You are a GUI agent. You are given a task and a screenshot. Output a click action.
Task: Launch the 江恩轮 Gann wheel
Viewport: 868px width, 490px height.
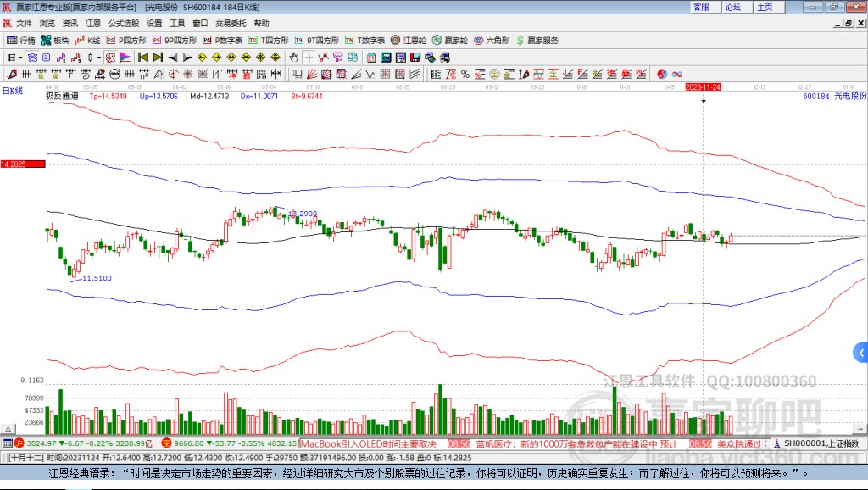[409, 40]
